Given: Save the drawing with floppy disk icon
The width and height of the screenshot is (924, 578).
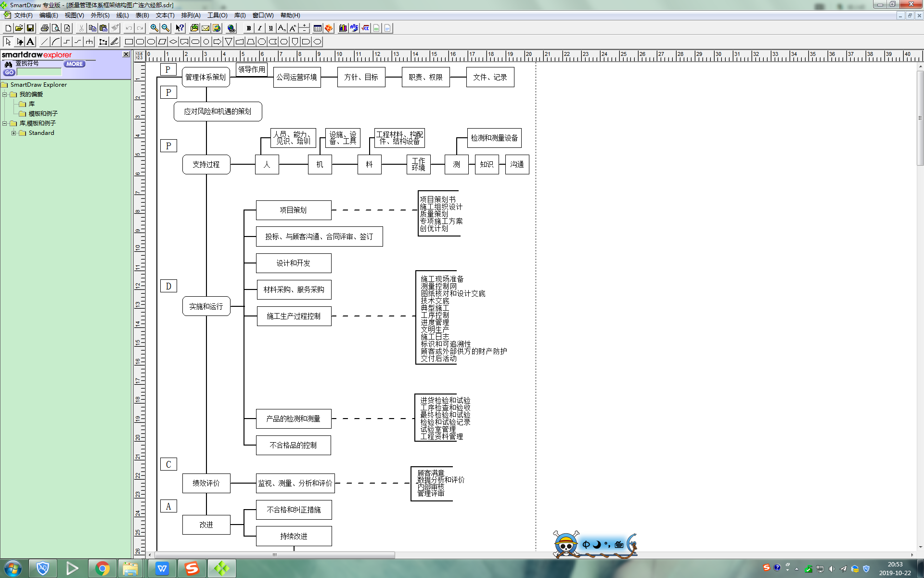Looking at the screenshot, I should coord(30,28).
